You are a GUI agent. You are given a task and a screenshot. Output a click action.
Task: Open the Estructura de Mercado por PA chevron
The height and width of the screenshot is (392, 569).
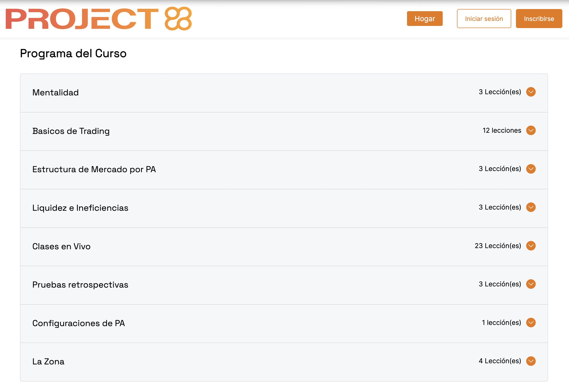pos(531,169)
